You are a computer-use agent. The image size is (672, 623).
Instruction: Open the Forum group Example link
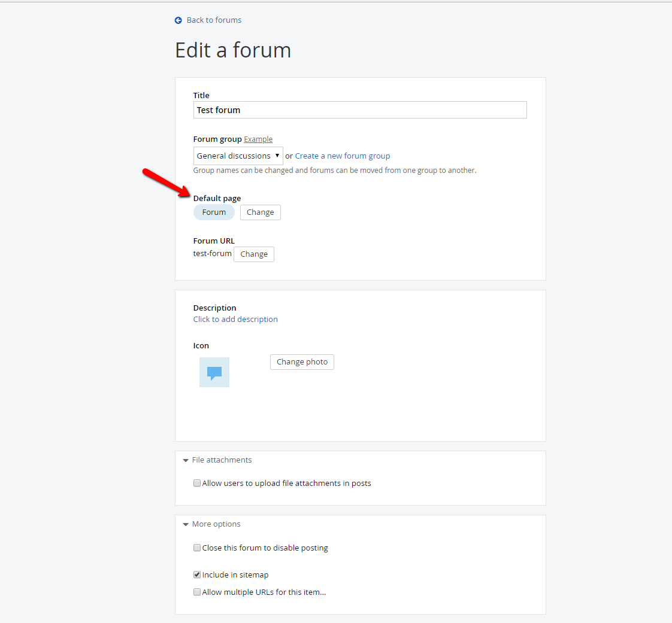tap(258, 139)
